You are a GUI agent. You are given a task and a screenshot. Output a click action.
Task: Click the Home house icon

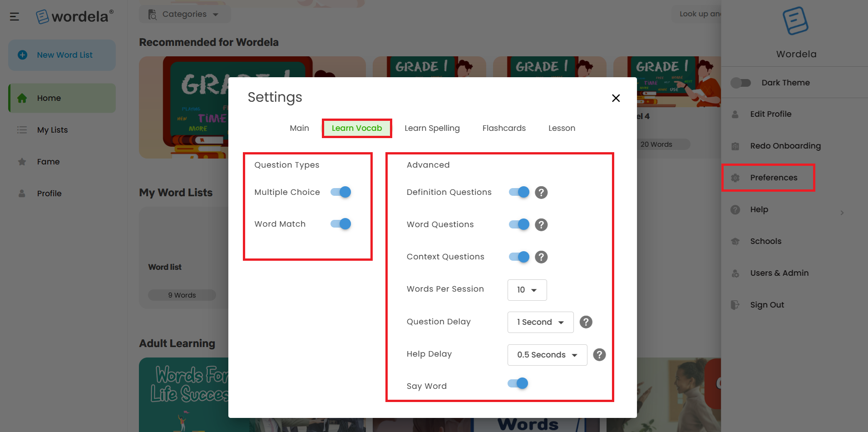[x=22, y=98]
